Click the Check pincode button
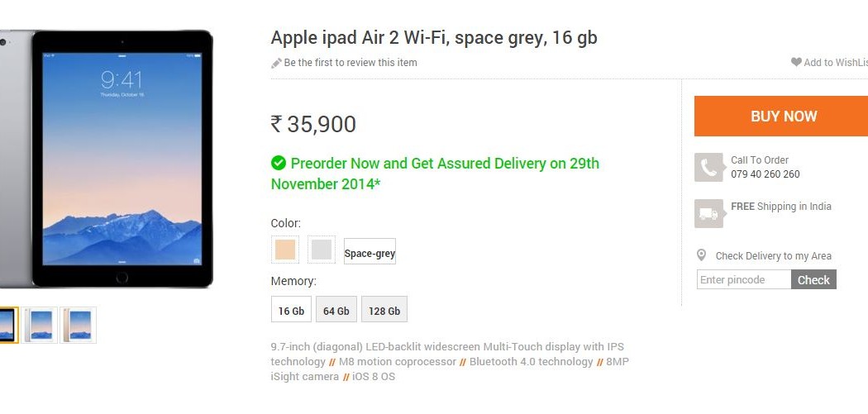The image size is (868, 414). 813,280
